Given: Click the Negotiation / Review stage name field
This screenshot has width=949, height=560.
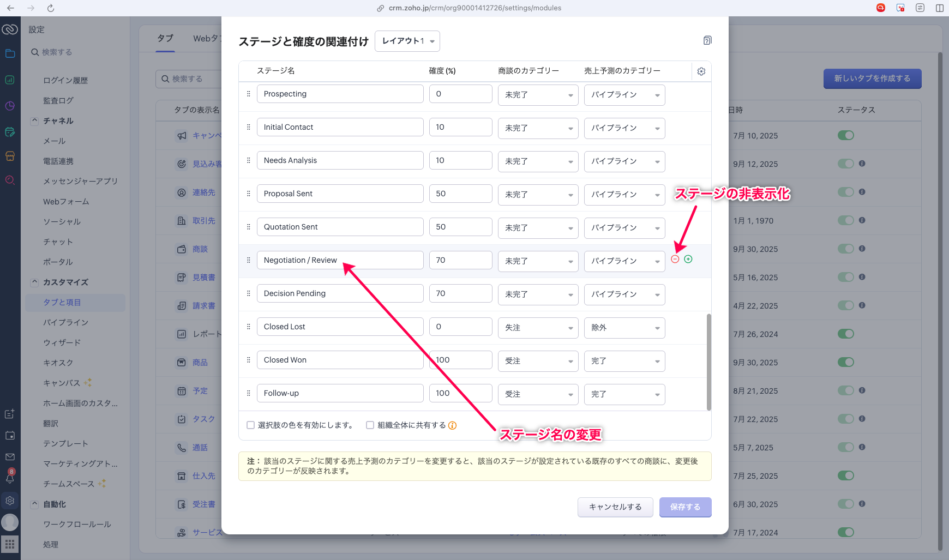Looking at the screenshot, I should (340, 260).
